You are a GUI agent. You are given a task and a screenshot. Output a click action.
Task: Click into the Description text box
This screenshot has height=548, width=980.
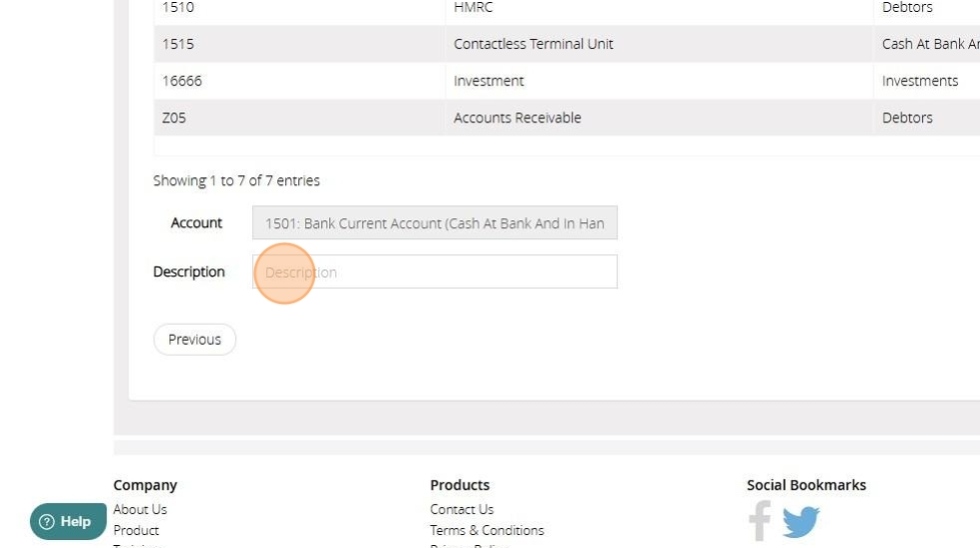coord(435,272)
